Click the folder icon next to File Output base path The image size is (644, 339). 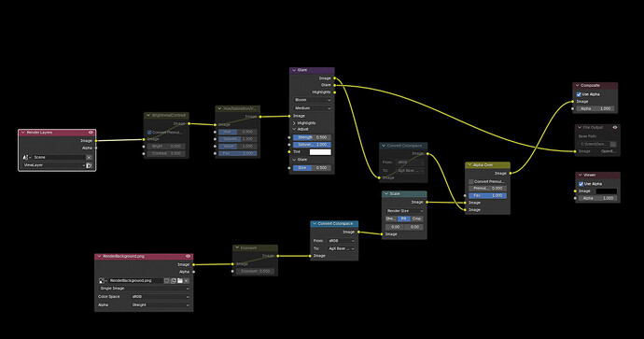[x=613, y=144]
